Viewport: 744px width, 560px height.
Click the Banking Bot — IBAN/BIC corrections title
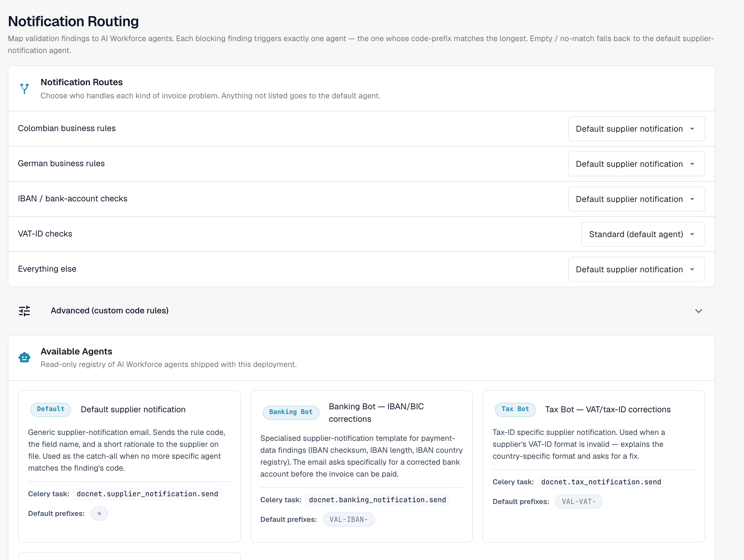376,413
